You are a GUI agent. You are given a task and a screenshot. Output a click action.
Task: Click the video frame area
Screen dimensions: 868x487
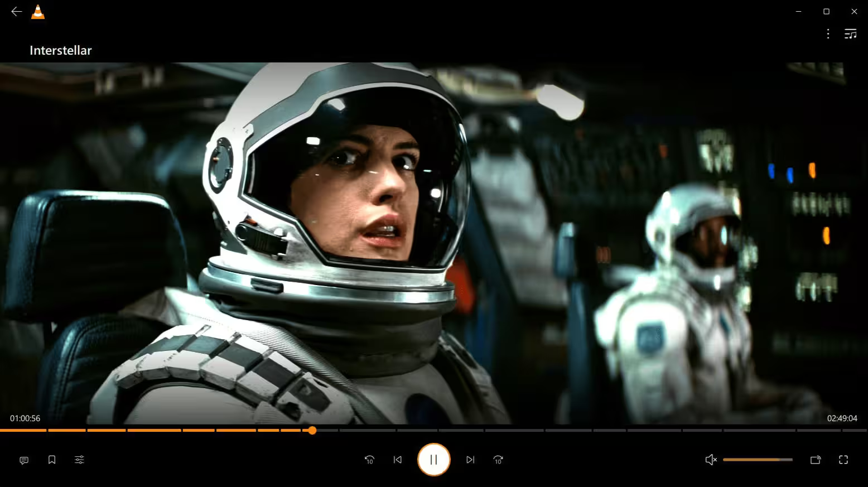click(434, 243)
